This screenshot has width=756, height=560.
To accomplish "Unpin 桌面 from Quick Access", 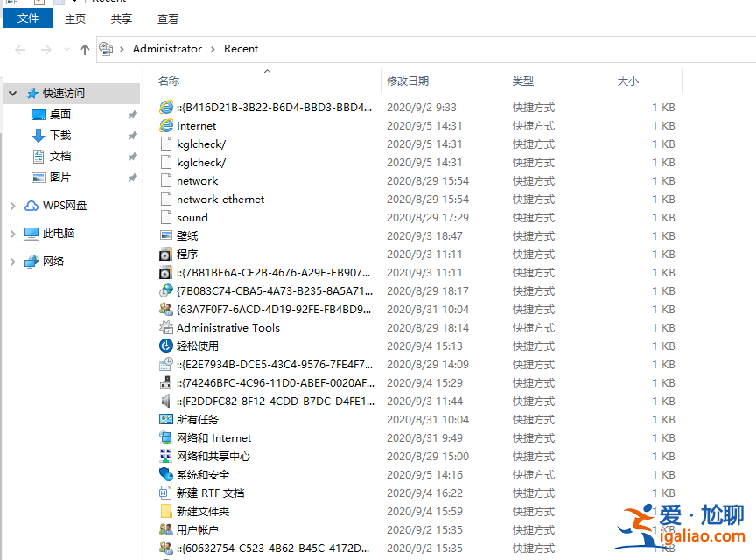I will pyautogui.click(x=132, y=114).
